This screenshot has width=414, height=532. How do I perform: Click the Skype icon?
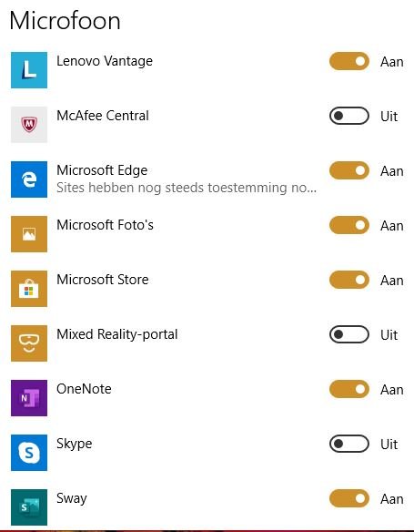[x=29, y=453]
